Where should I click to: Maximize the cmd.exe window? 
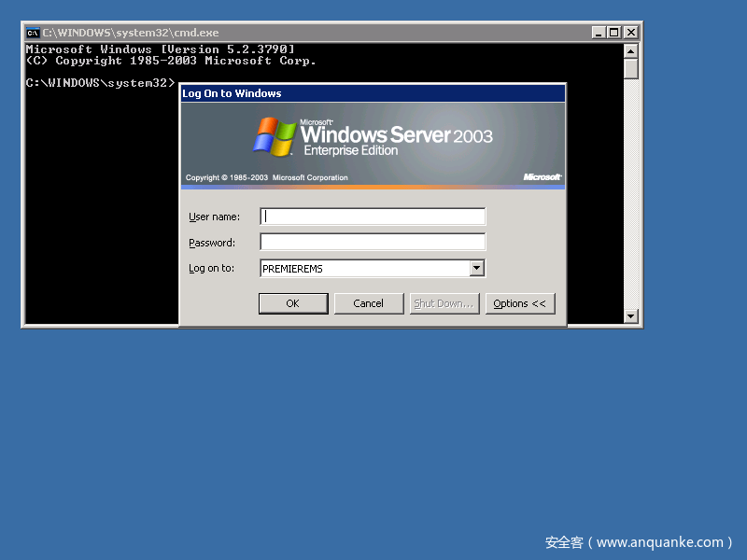click(x=614, y=33)
